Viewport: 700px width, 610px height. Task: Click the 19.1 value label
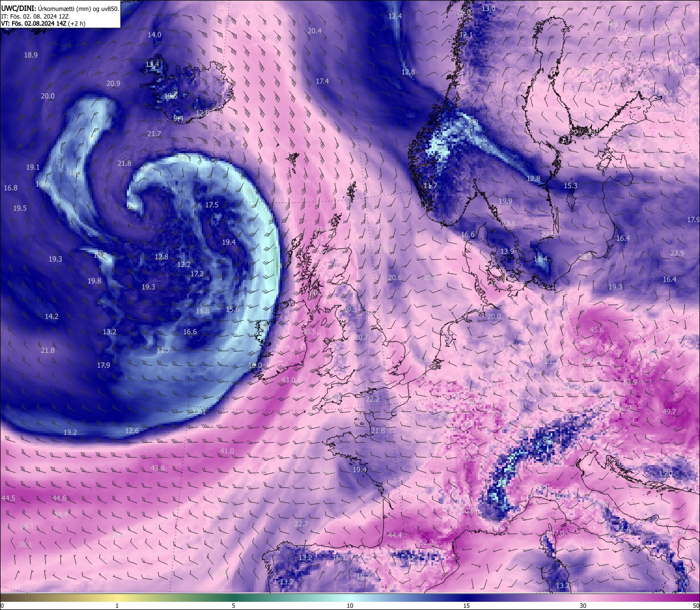tap(33, 167)
